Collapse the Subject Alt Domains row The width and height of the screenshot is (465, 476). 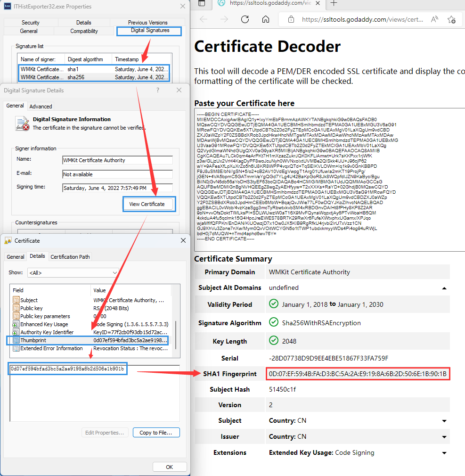coord(444,287)
